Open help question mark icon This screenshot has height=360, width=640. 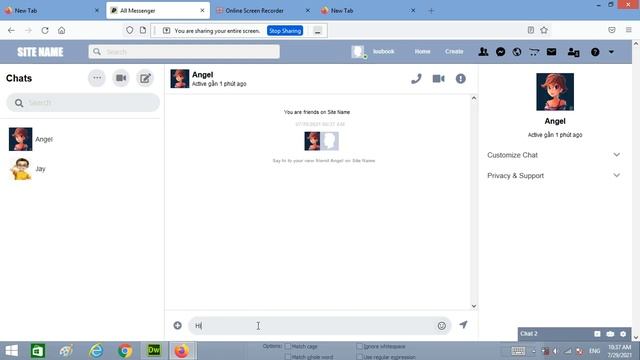tap(595, 52)
